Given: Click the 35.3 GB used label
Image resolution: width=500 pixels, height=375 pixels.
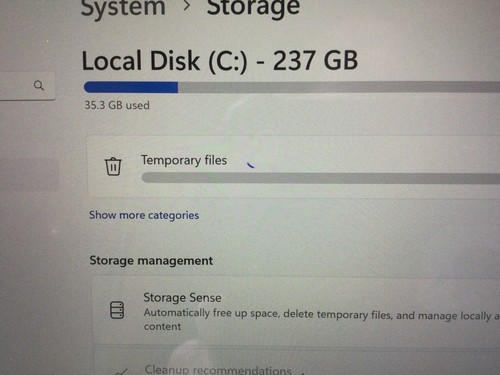Looking at the screenshot, I should (117, 105).
